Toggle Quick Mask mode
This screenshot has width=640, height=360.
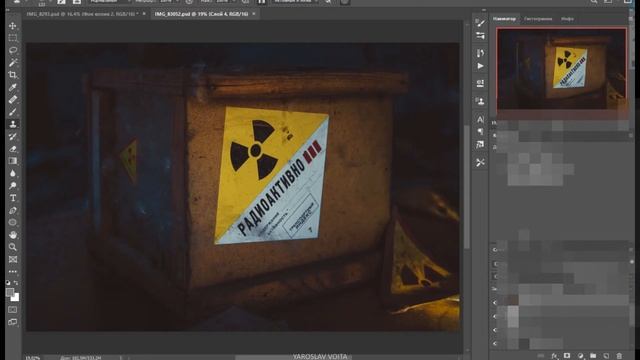coord(13,310)
